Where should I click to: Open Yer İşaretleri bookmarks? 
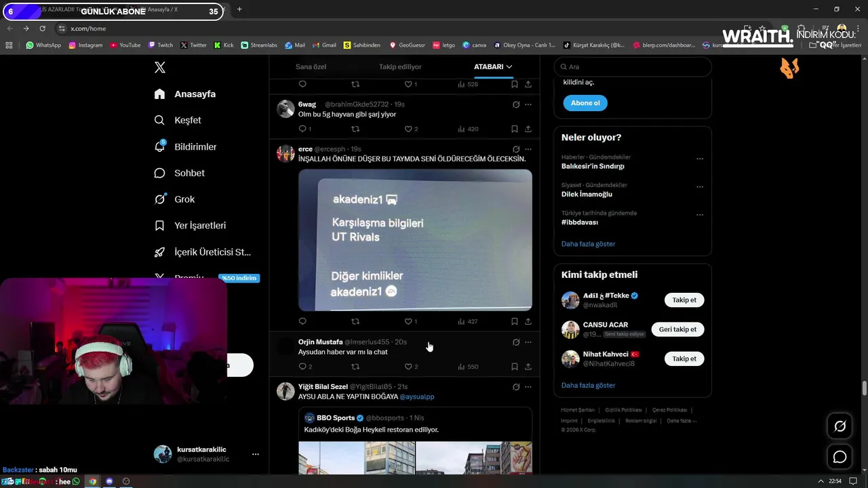[190, 225]
